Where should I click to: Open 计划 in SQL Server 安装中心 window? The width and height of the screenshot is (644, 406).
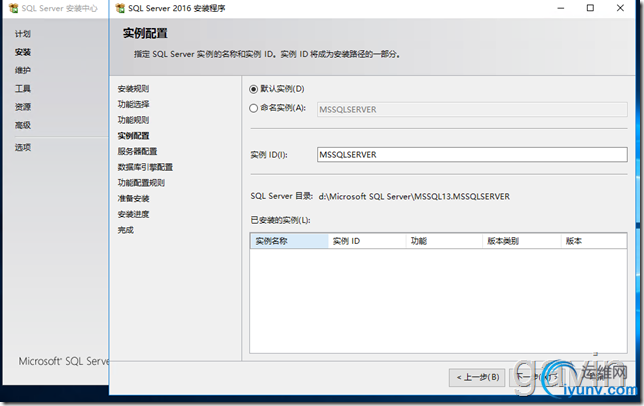23,34
